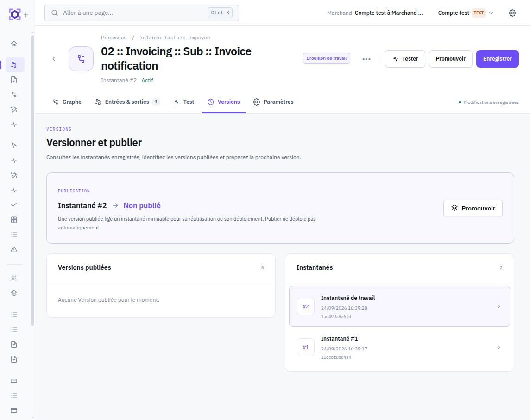Switch to the Entrées & sorties tab
Image resolution: width=530 pixels, height=420 pixels.
pos(127,102)
